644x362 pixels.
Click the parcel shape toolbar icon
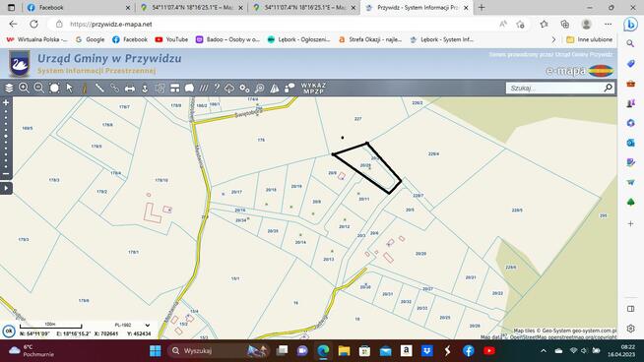pos(189,88)
